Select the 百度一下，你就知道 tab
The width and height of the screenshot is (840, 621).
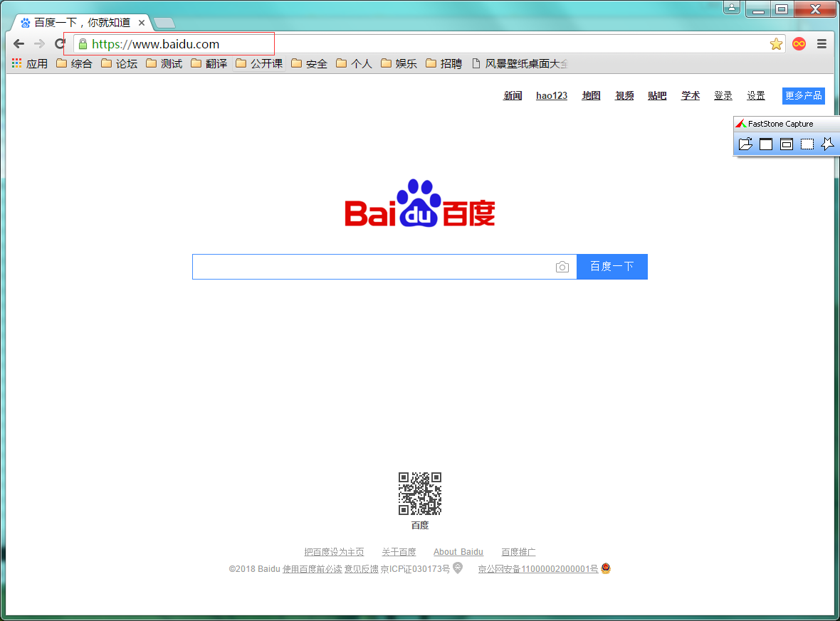[83, 23]
